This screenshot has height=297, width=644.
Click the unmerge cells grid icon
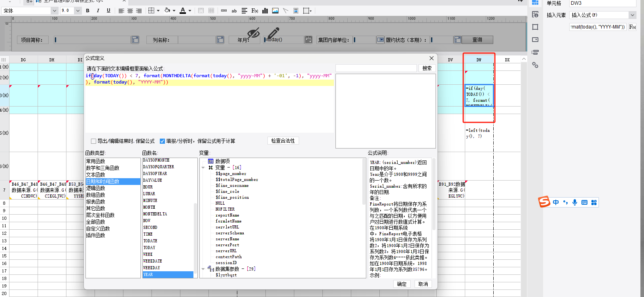(x=211, y=11)
